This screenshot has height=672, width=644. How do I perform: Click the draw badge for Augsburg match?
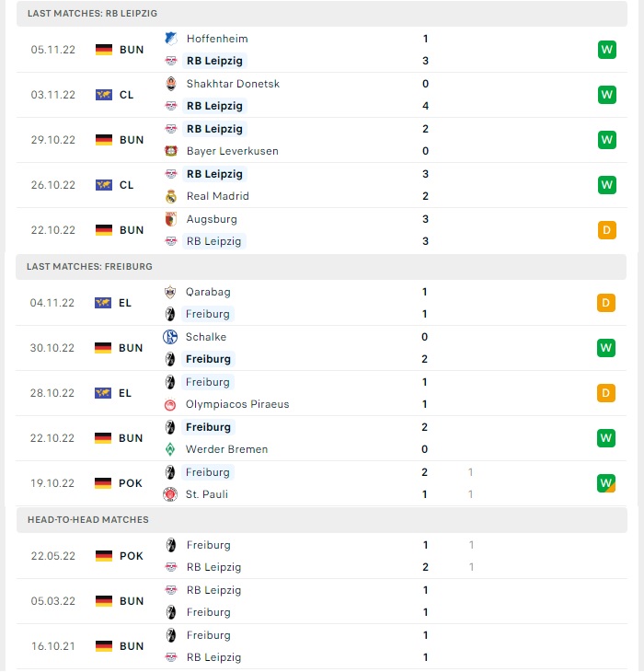607,230
